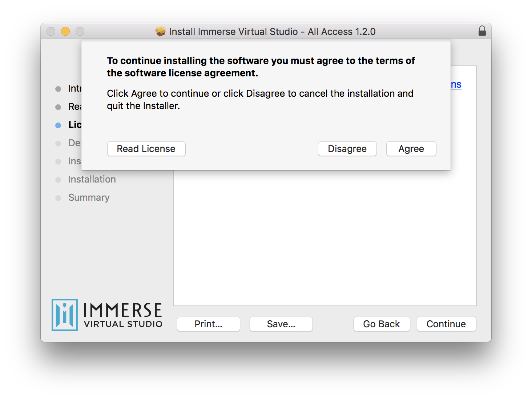This screenshot has width=532, height=400.
Task: Click the Print... button
Action: point(208,324)
